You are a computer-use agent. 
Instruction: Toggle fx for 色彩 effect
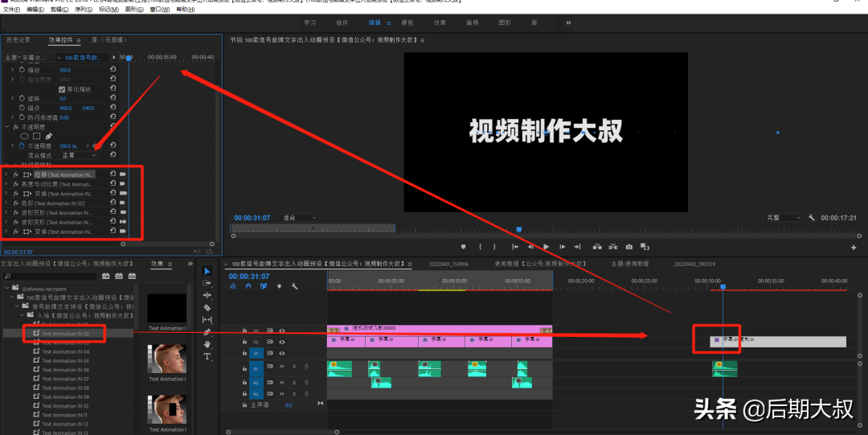16,203
